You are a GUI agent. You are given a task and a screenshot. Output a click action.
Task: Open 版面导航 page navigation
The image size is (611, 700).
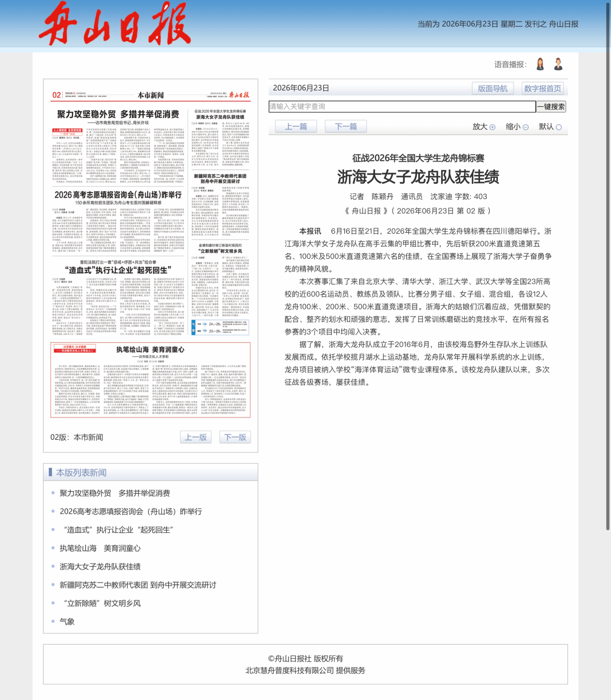[493, 89]
